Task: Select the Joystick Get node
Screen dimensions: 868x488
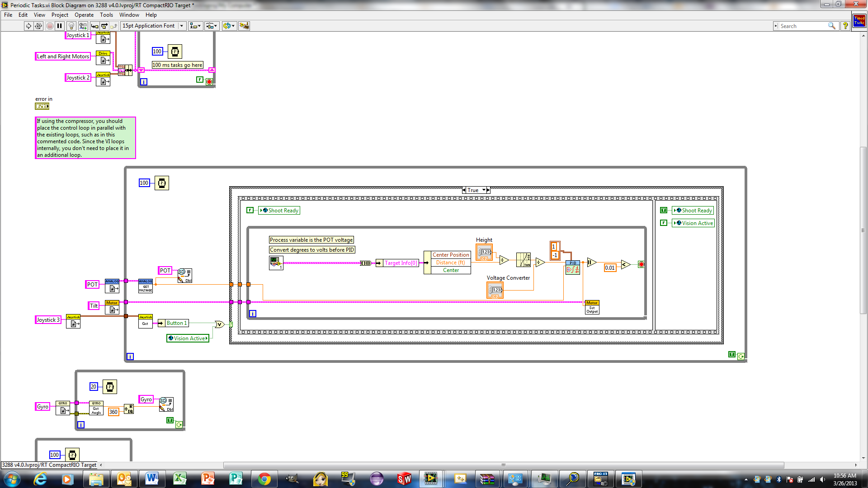Action: click(145, 321)
